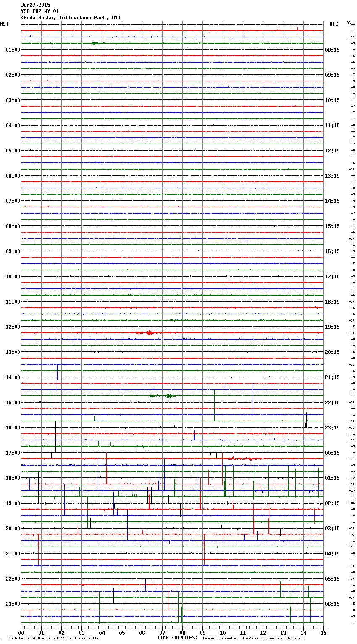Select the "05:00" MST hour label
The height and width of the screenshot is (644, 357).
(x=13, y=151)
